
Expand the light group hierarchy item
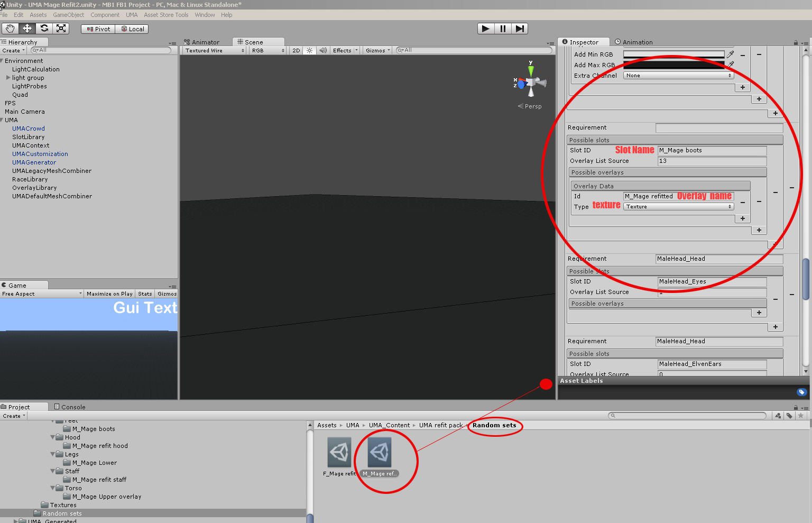(8, 78)
